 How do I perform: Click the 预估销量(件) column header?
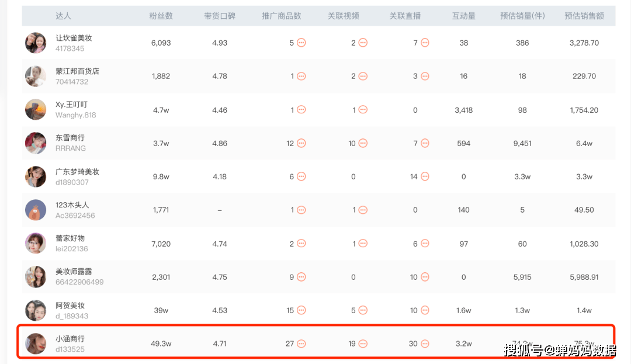coord(522,16)
